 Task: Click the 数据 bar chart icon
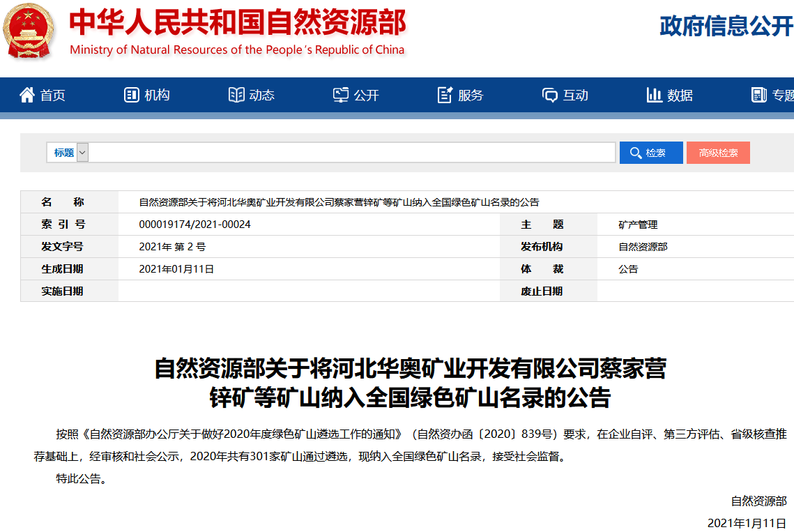655,95
